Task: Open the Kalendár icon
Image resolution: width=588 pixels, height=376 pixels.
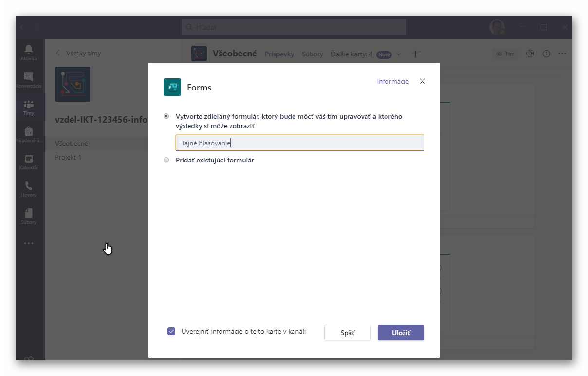Action: [x=29, y=159]
